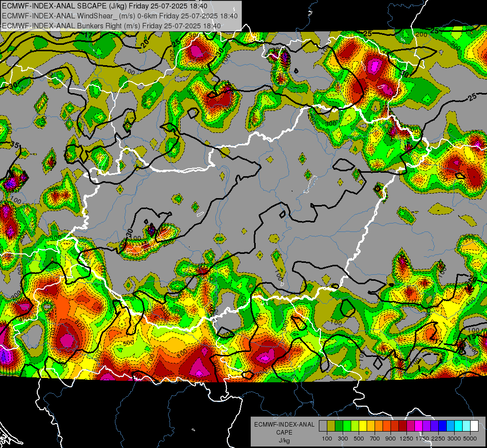
Task: Click the dark green legend swatch
Action: pos(339,426)
